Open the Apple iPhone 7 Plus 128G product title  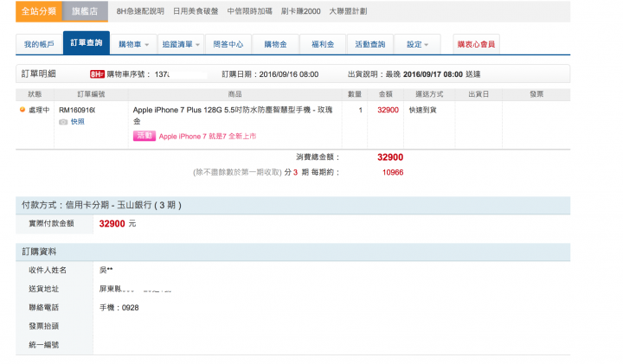pyautogui.click(x=233, y=115)
